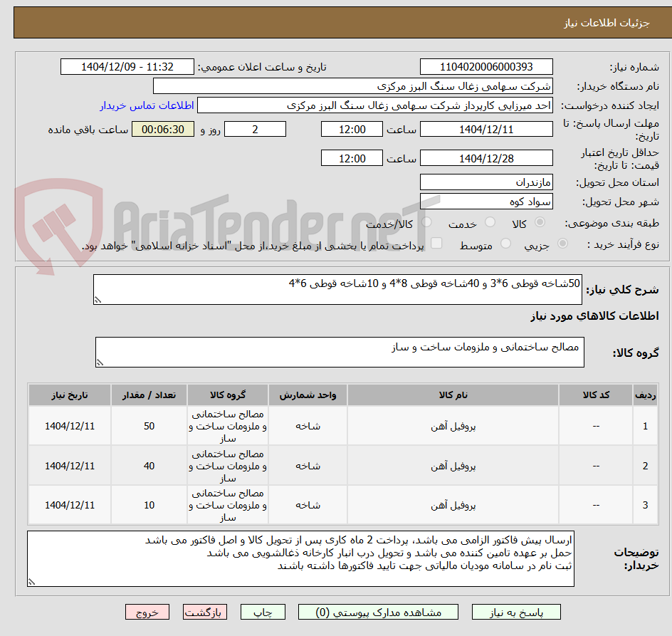
Task: Click the تعداد / مقدار column header
Action: tap(149, 395)
